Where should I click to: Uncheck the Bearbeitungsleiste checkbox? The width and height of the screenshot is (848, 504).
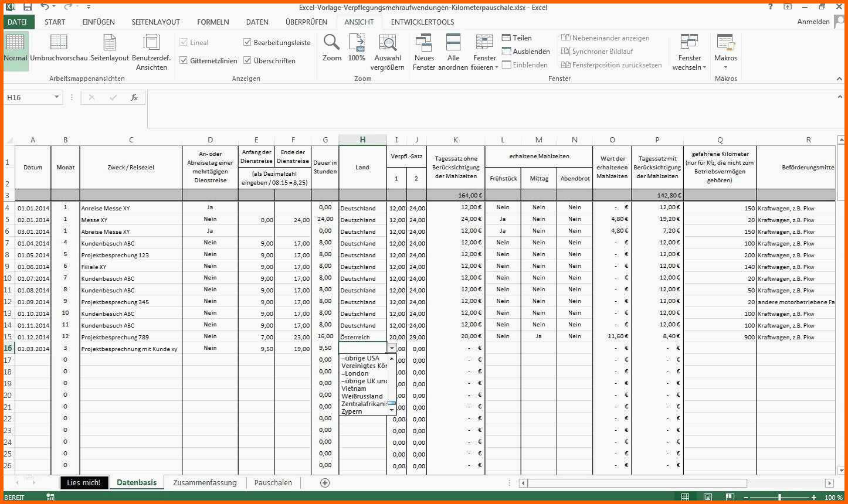coord(247,43)
